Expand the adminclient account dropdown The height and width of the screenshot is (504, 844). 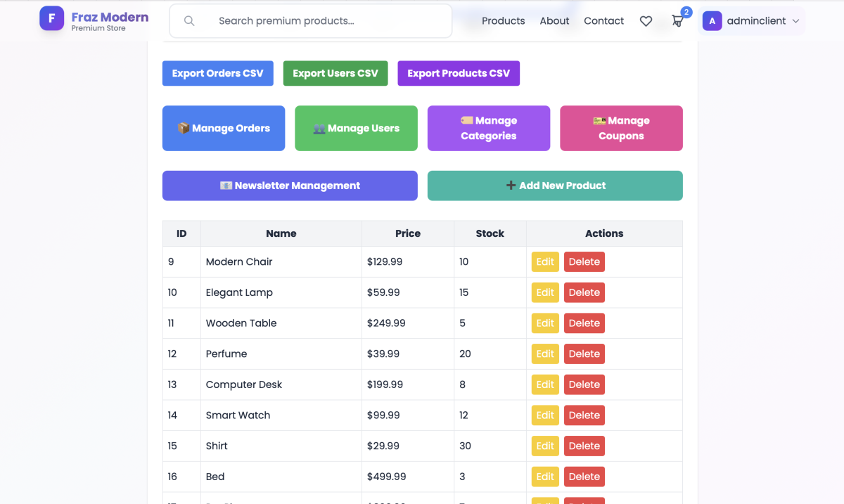[795, 21]
